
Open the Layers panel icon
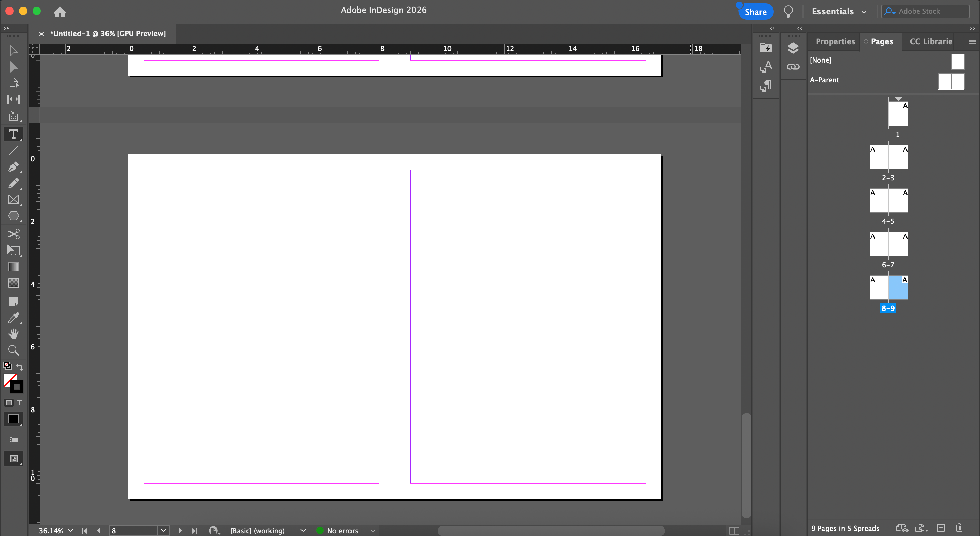793,48
